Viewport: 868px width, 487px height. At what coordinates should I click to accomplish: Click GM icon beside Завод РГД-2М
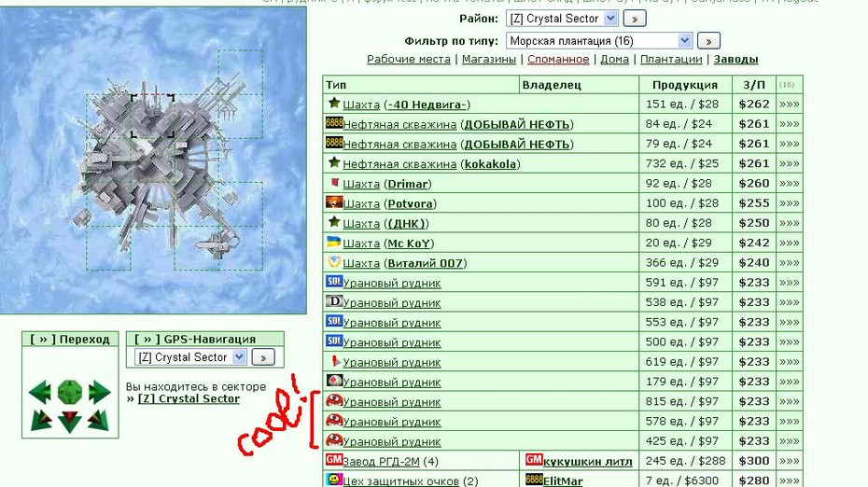pyautogui.click(x=334, y=459)
